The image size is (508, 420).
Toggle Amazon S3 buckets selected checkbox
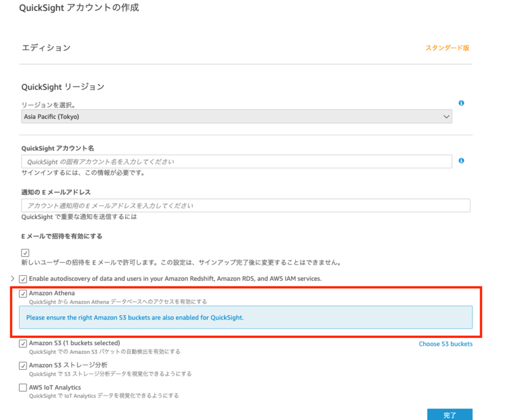point(23,344)
